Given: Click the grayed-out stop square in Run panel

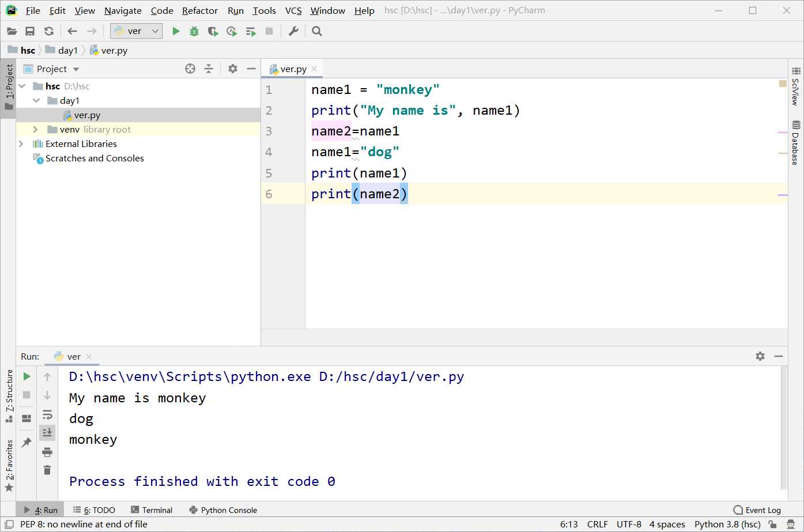Looking at the screenshot, I should click(x=27, y=395).
